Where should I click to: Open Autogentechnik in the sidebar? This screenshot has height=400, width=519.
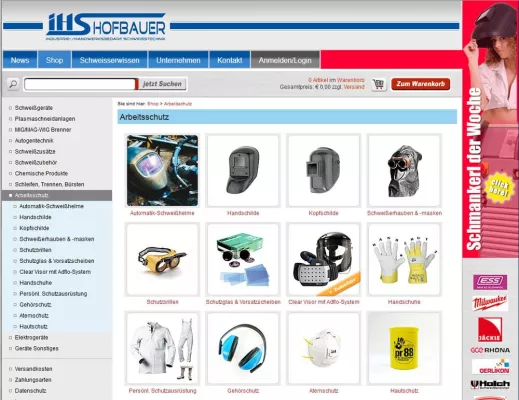[x=34, y=141]
